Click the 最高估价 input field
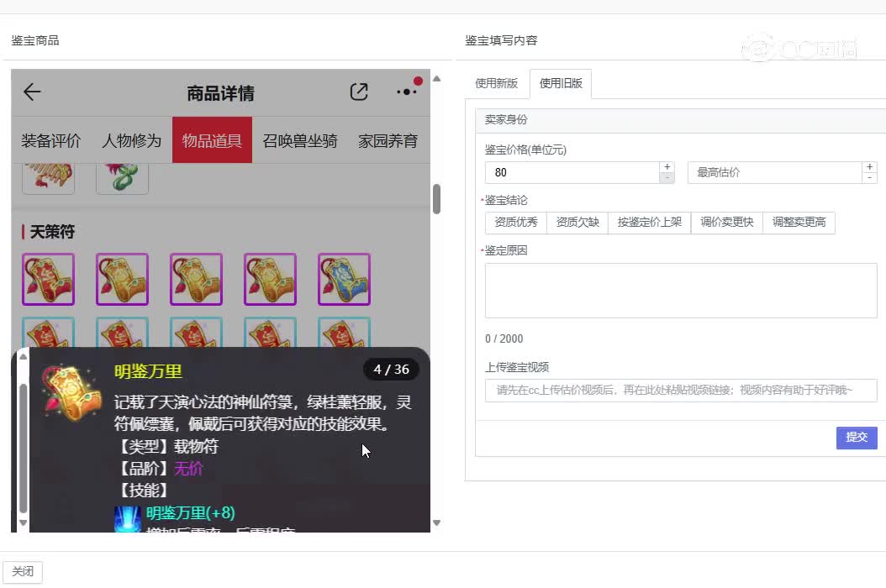Screen dimensions: 886x588 click(775, 172)
